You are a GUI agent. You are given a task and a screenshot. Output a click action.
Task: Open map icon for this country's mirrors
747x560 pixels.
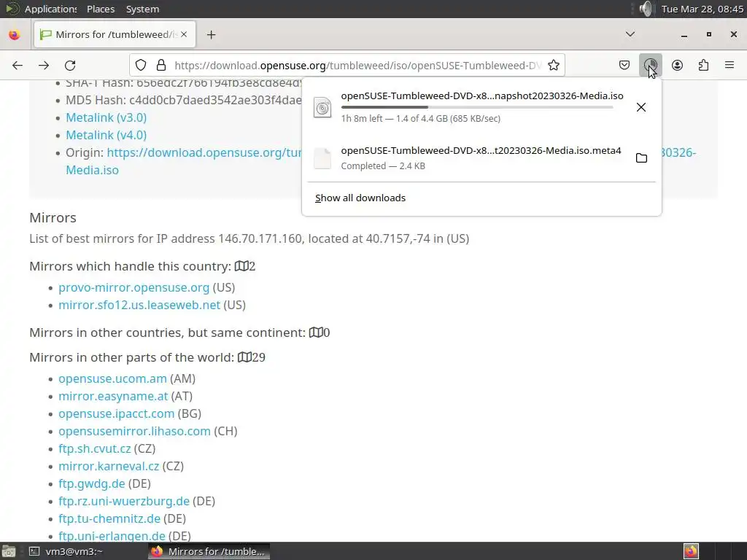[241, 266]
